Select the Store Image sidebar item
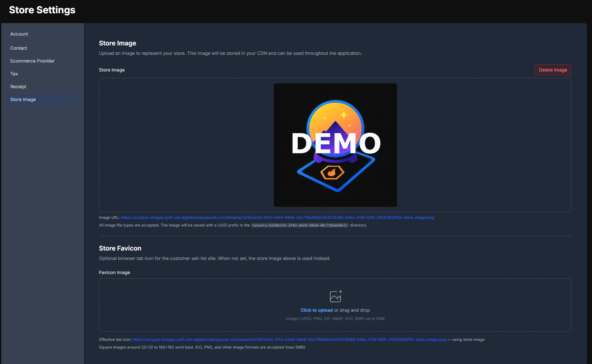Screen dimensions: 592x364 click(42, 99)
